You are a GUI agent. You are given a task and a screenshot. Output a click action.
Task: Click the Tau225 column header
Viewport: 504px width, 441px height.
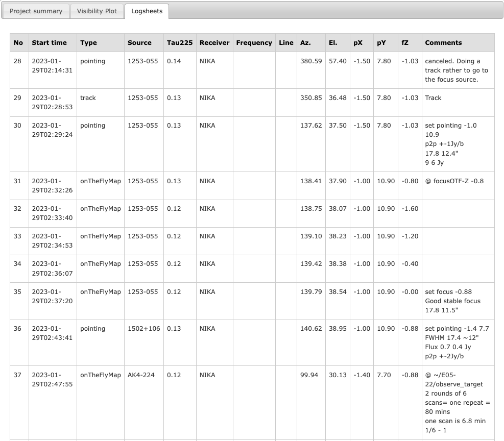pos(180,43)
